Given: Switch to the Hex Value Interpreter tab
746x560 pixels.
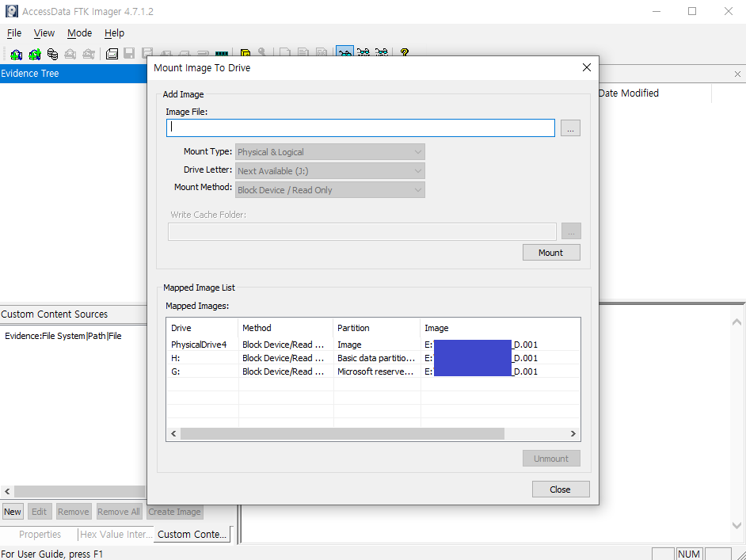Looking at the screenshot, I should [116, 535].
